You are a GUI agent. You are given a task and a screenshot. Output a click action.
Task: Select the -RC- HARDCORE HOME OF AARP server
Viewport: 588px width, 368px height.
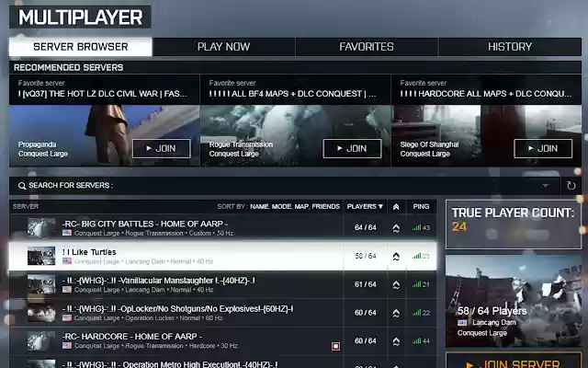coord(222,341)
